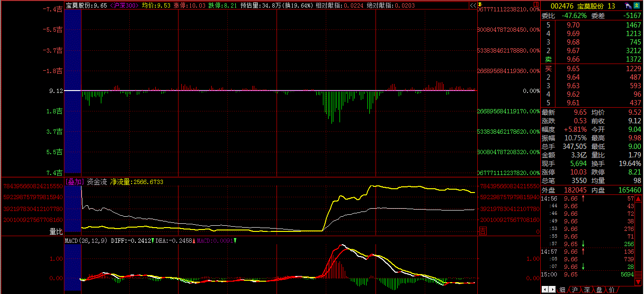Click the 量比 label on the left axis
Screen dimensions: 644x294
pyautogui.click(x=56, y=231)
